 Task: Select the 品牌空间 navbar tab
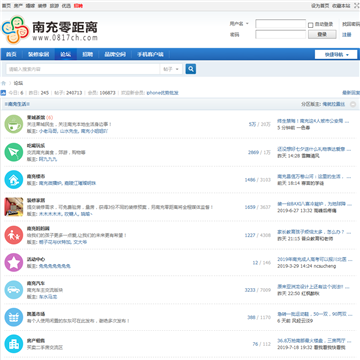click(115, 54)
